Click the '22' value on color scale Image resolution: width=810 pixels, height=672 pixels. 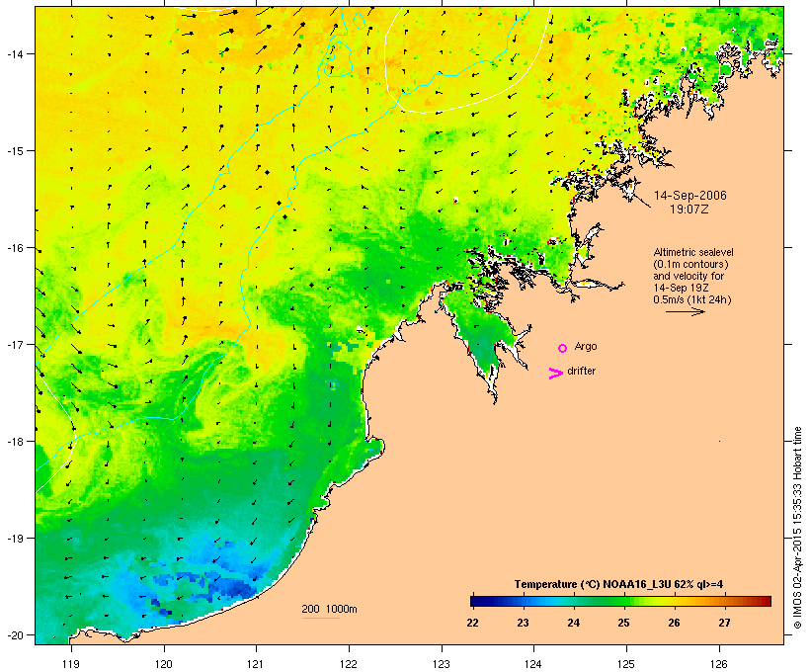472,623
